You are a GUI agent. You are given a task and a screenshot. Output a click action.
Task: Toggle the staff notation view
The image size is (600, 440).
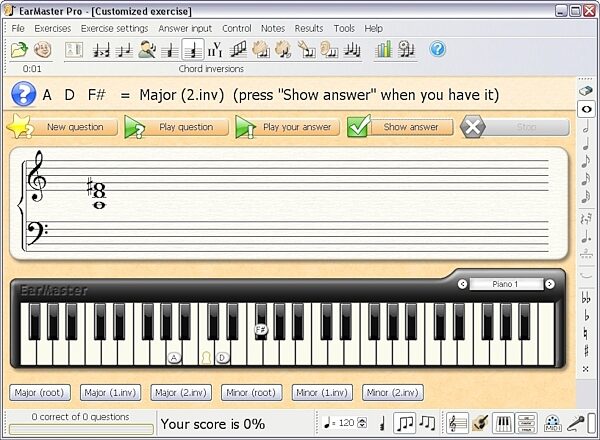457,423
